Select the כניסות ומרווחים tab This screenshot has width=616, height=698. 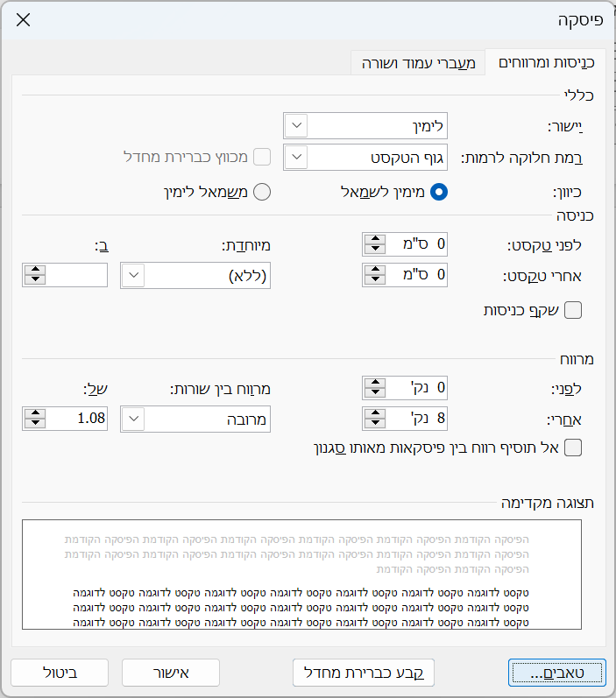tap(546, 63)
